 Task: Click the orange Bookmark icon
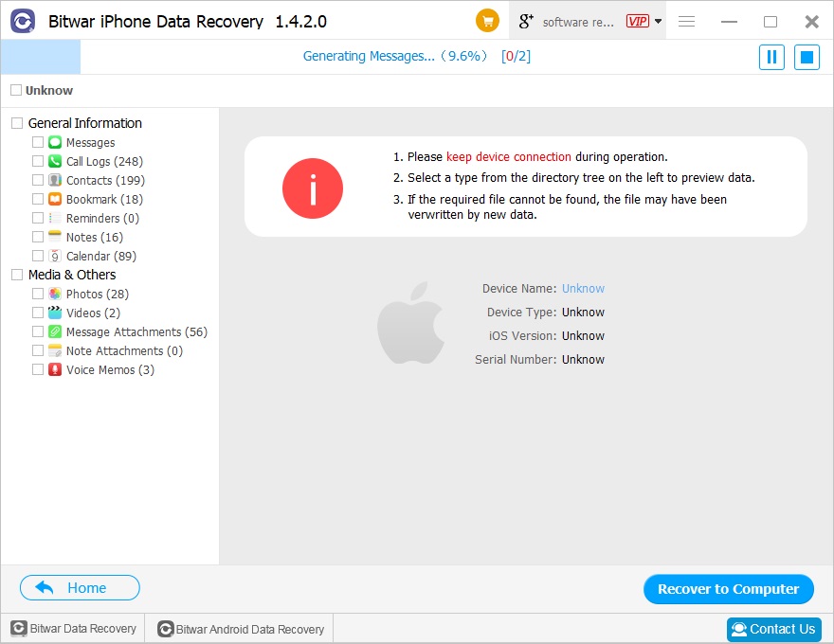(x=55, y=199)
